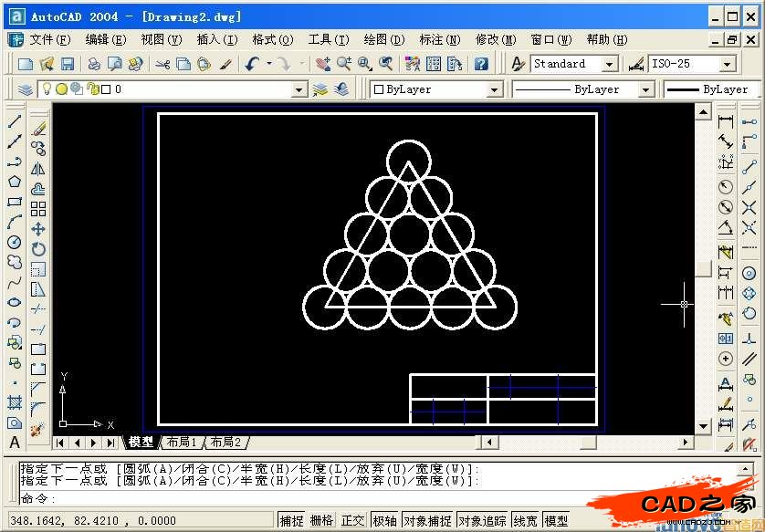The height and width of the screenshot is (532, 765).
Task: Toggle the 模型 (Model) status bar button
Action: click(x=556, y=521)
